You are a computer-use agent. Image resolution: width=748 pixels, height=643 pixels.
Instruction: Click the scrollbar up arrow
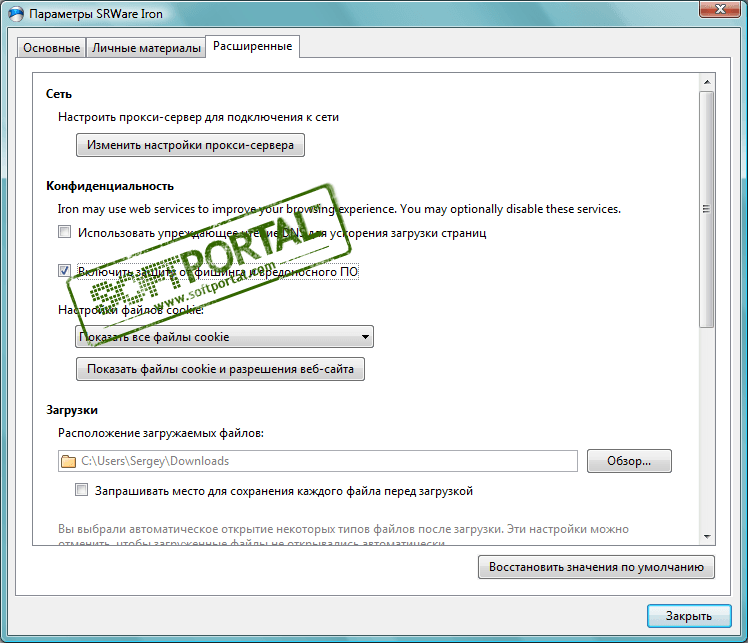click(x=707, y=82)
